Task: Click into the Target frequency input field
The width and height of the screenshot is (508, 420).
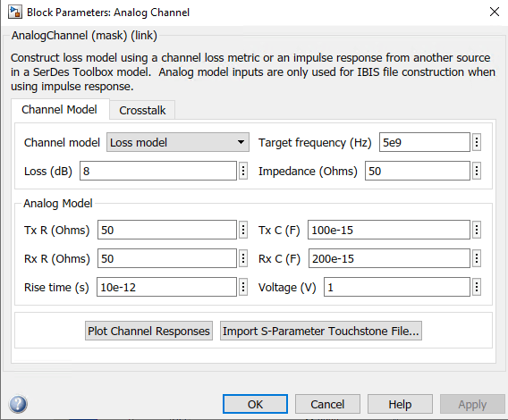Action: (x=425, y=142)
